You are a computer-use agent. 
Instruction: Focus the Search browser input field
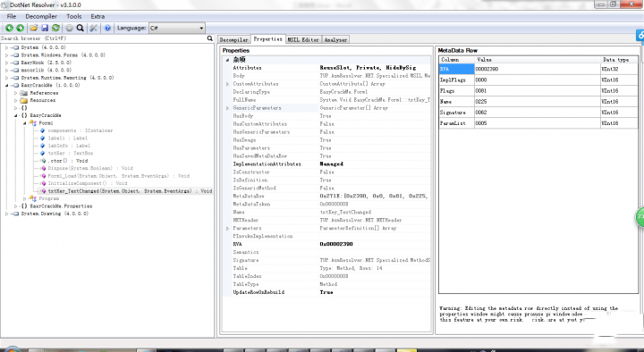103,38
